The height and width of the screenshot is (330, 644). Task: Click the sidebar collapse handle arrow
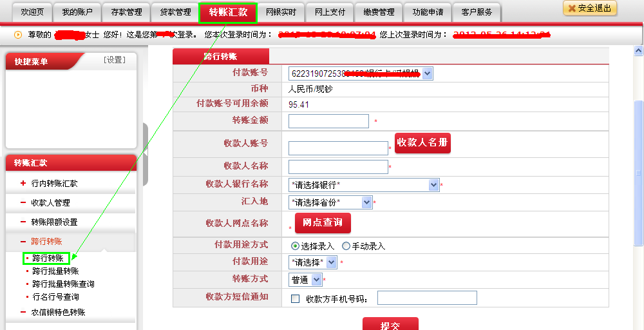(145, 154)
